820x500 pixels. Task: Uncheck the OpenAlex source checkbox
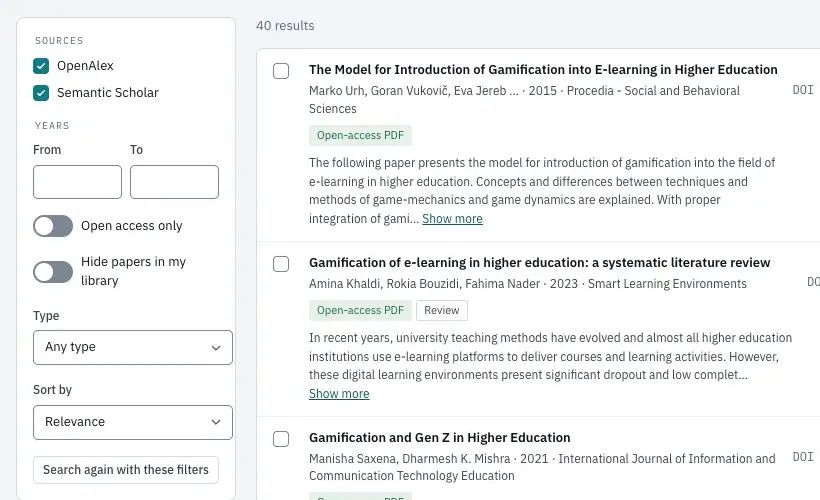(x=41, y=66)
